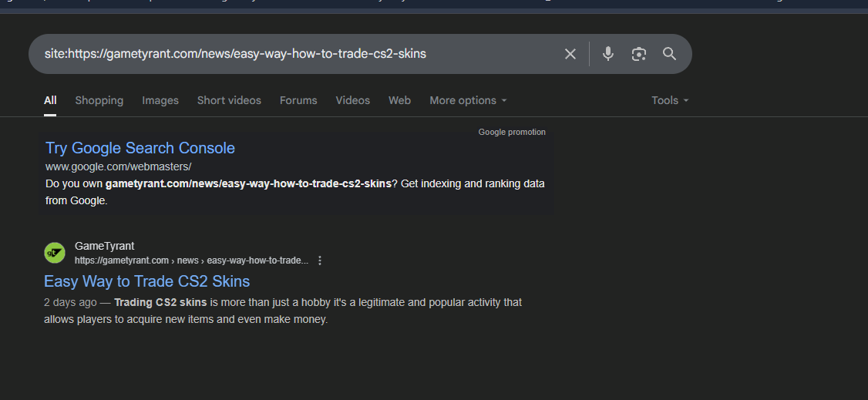Open the three-dot menu beside the GameTyrant URL

coord(319,261)
